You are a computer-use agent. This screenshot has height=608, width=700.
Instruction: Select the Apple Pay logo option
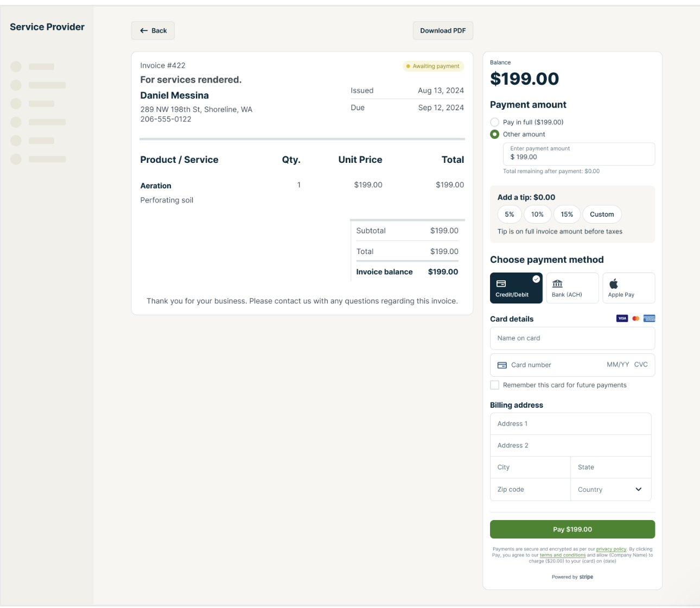tap(614, 283)
